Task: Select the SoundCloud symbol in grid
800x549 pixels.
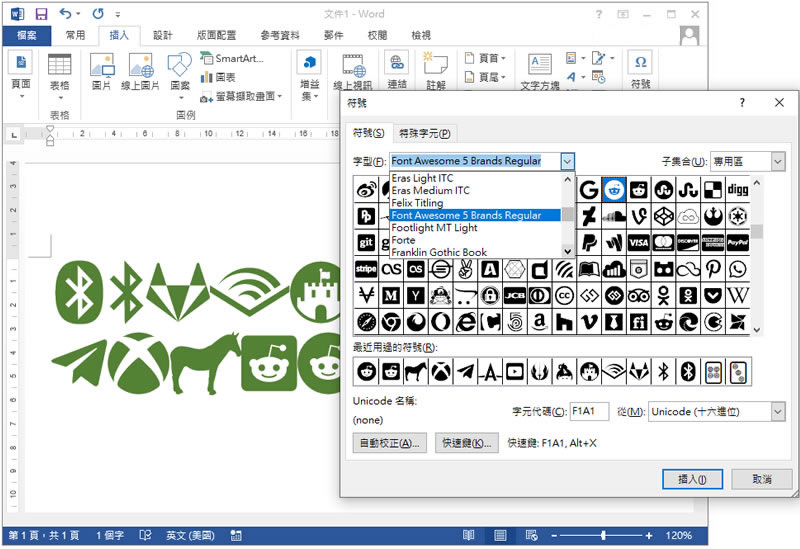Action: (x=614, y=216)
